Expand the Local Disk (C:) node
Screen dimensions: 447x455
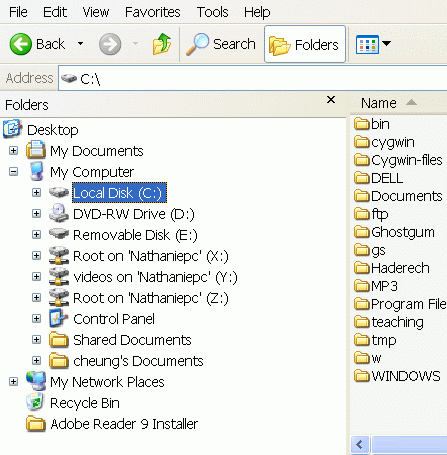click(36, 193)
